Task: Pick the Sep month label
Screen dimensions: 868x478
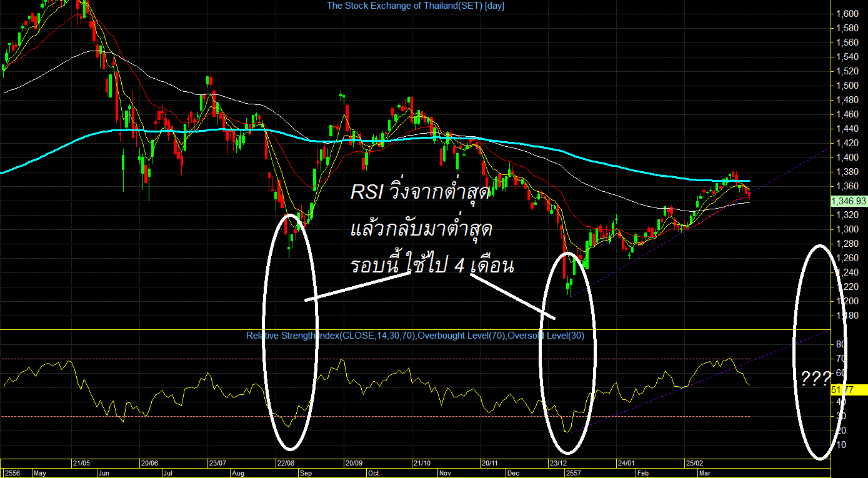Action: coord(306,473)
